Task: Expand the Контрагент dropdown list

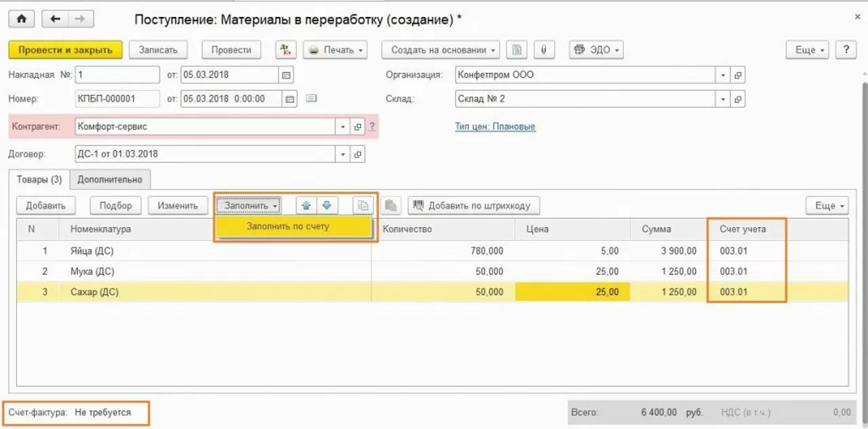Action: tap(343, 126)
